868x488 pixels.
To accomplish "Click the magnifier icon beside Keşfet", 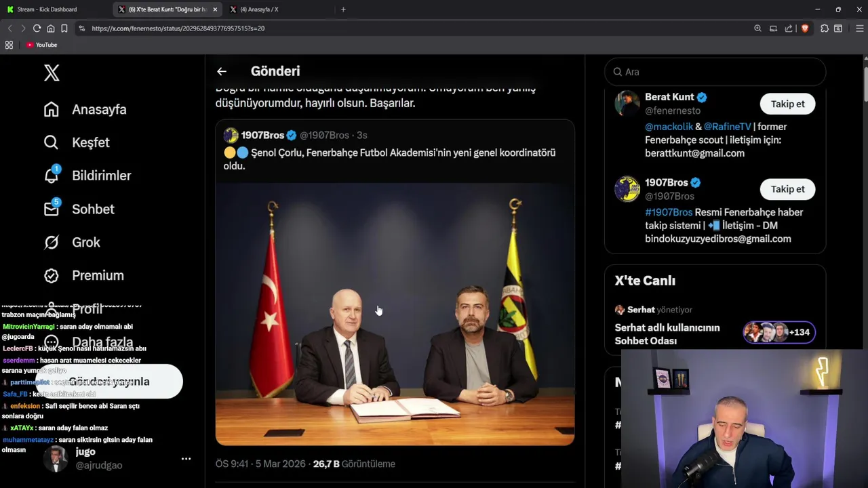I will [x=52, y=142].
